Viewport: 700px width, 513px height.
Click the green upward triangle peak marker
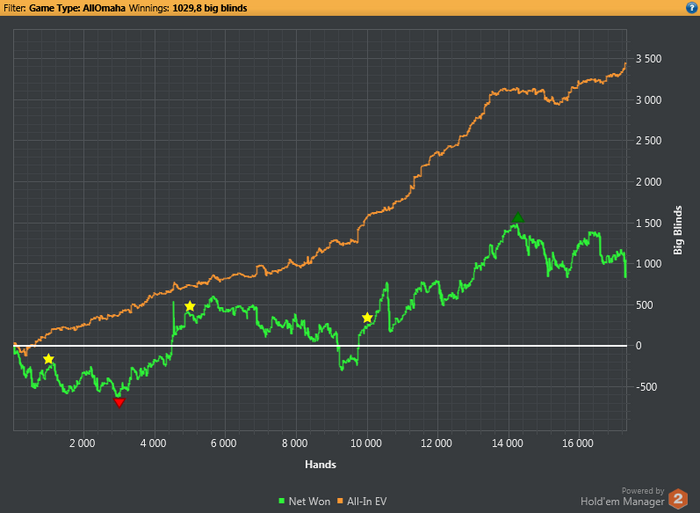(518, 217)
